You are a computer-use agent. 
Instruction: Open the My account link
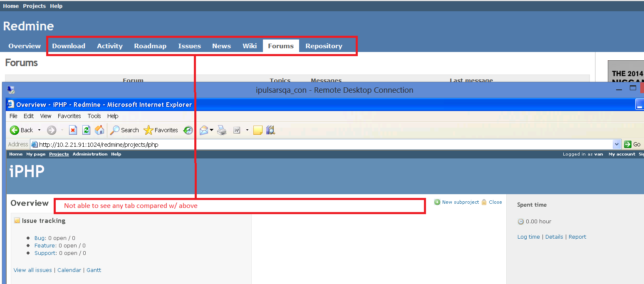click(622, 154)
